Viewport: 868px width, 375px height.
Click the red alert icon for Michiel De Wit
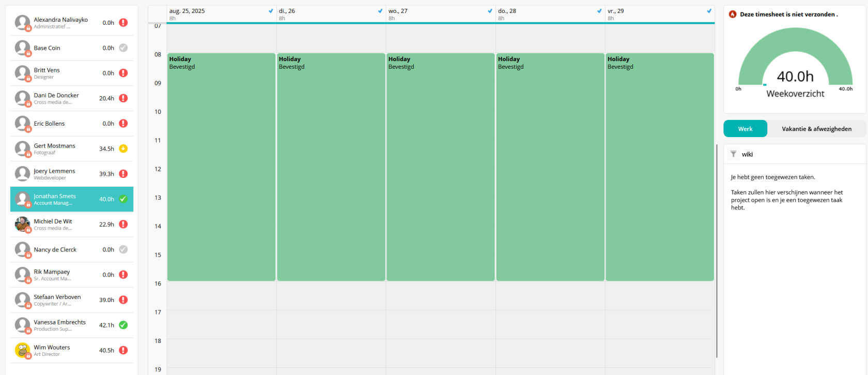(x=123, y=224)
